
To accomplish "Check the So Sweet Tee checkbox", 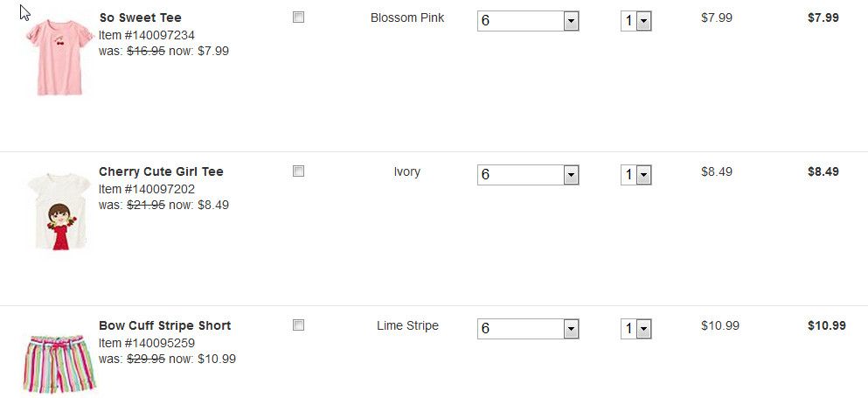I will click(x=298, y=17).
